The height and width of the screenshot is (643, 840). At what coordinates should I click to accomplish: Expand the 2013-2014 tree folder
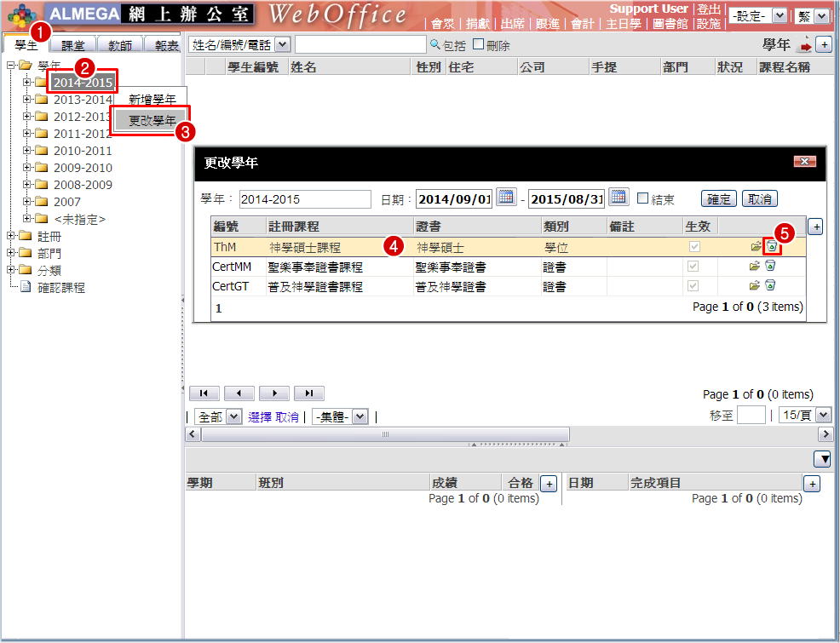(27, 100)
